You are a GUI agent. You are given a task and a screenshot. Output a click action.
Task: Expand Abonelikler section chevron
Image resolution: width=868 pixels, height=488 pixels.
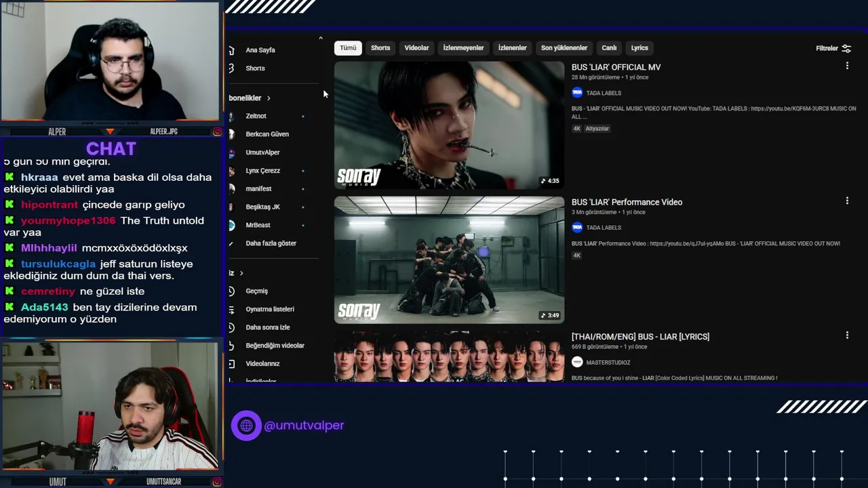coord(269,98)
